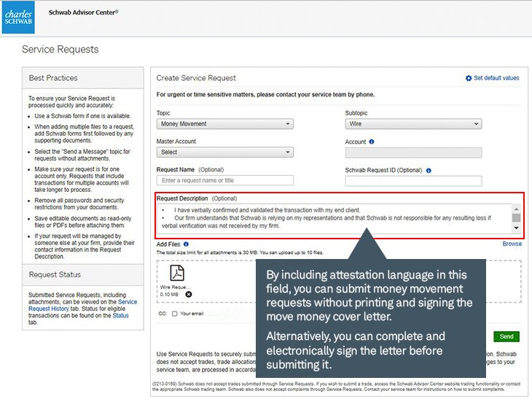
Task: Open the Topic dropdown showing Money Movement
Action: pos(225,124)
